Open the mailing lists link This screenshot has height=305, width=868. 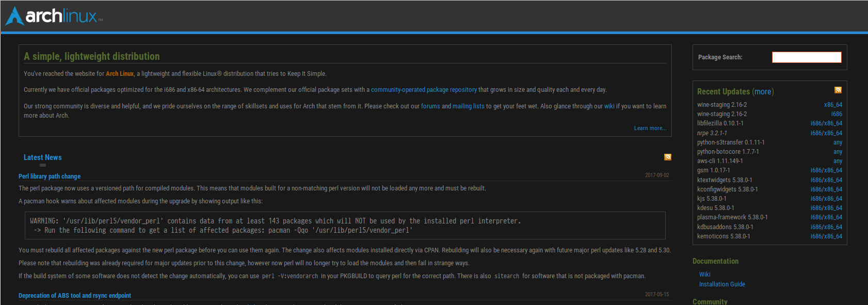point(468,106)
